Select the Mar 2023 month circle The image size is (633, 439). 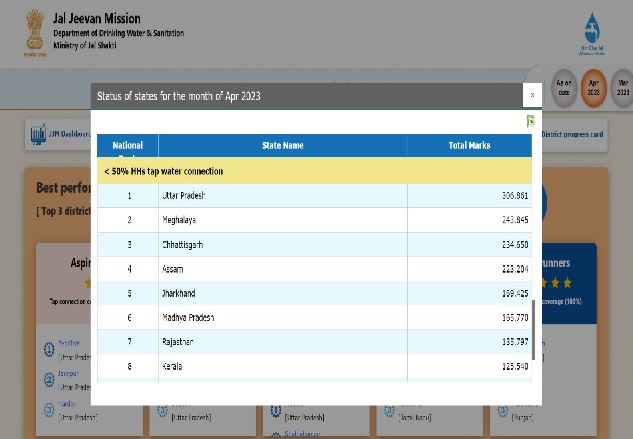pos(623,87)
